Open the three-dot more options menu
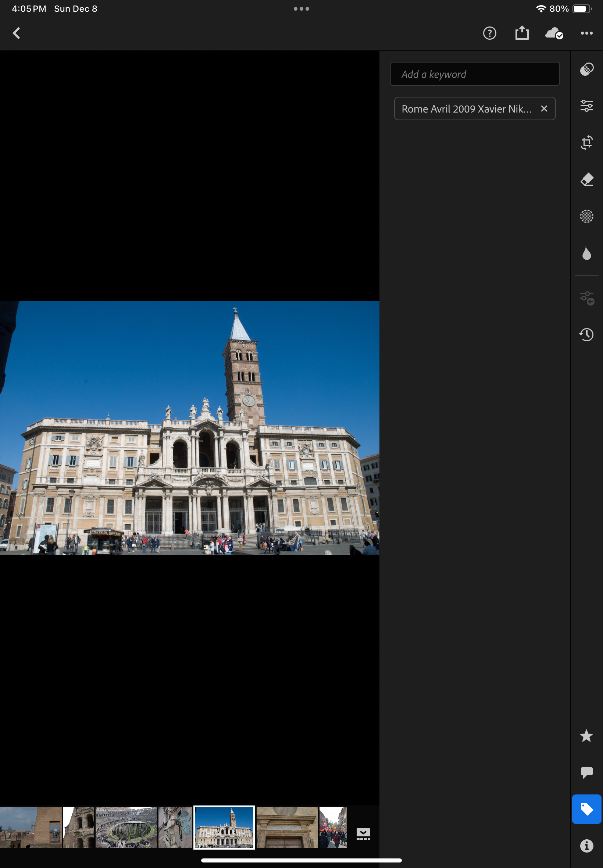 586,33
